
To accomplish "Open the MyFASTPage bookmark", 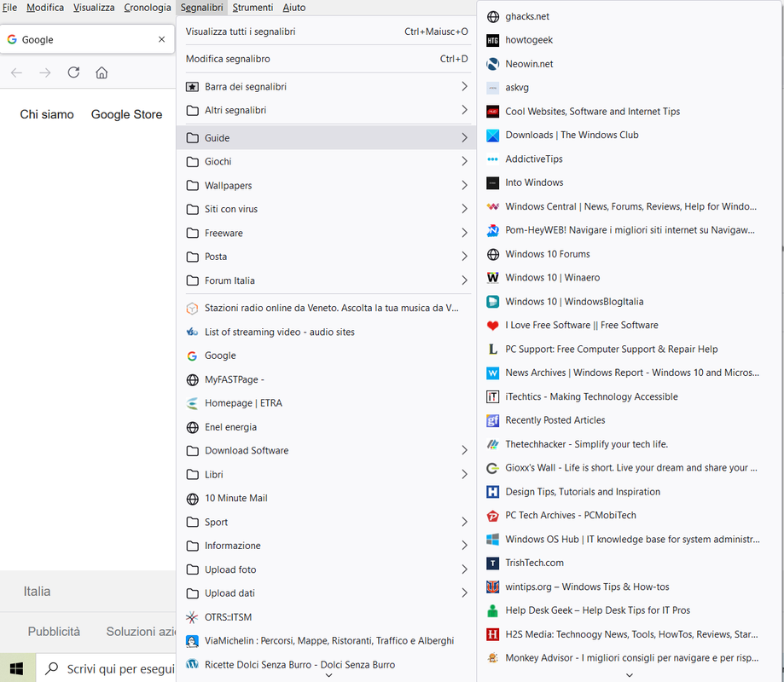I will pyautogui.click(x=327, y=379).
